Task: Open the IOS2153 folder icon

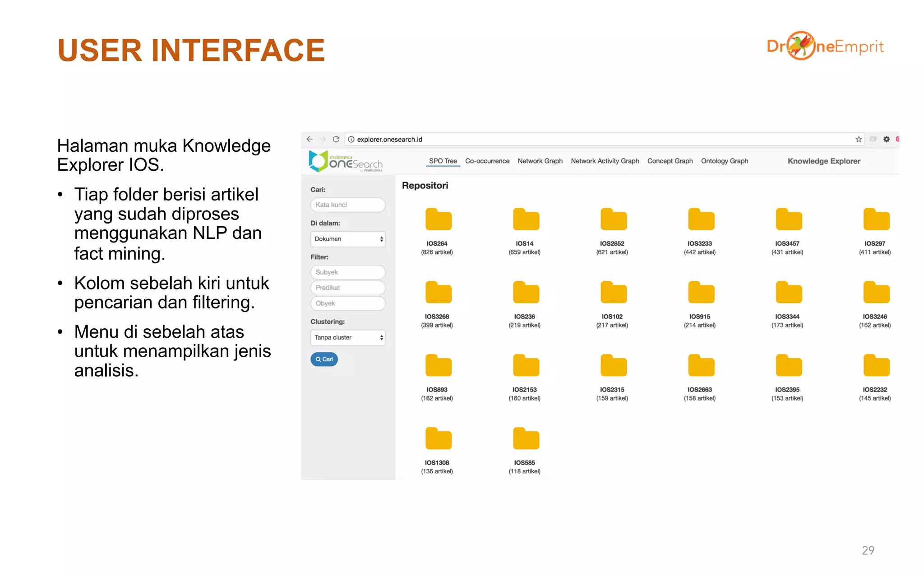Action: point(526,366)
